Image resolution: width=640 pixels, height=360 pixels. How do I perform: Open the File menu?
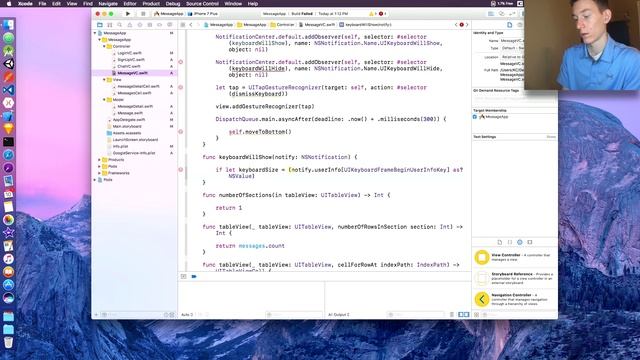pyautogui.click(x=42, y=4)
